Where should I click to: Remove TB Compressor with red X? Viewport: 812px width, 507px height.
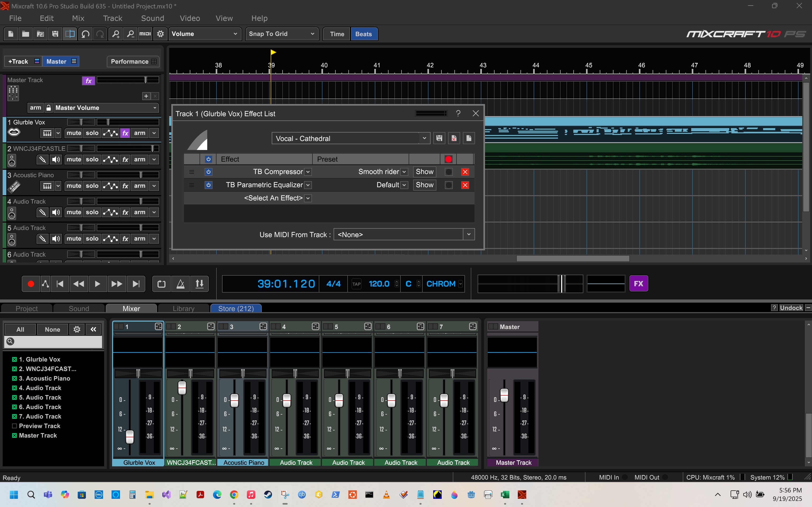click(x=465, y=172)
